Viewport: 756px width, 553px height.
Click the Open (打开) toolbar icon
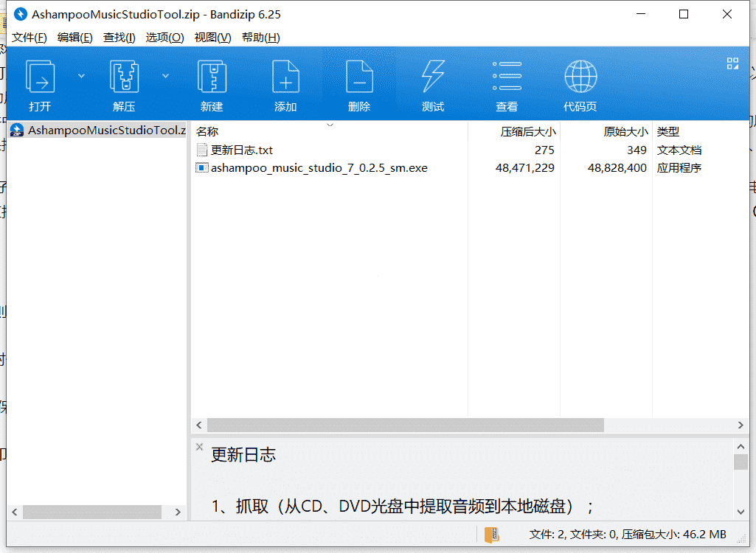click(x=40, y=77)
